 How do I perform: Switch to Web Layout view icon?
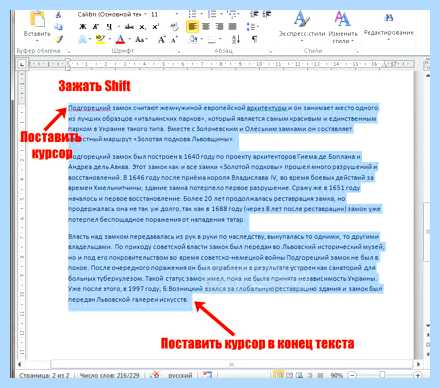click(x=299, y=376)
